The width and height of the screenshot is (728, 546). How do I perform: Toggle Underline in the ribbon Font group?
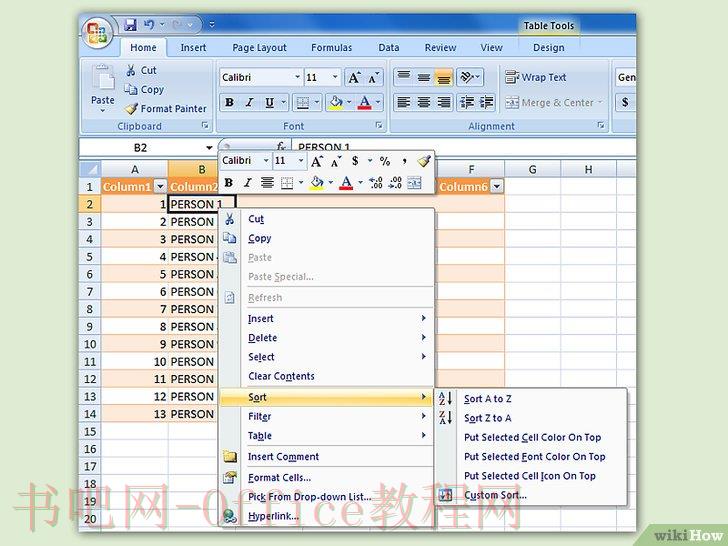pos(269,103)
